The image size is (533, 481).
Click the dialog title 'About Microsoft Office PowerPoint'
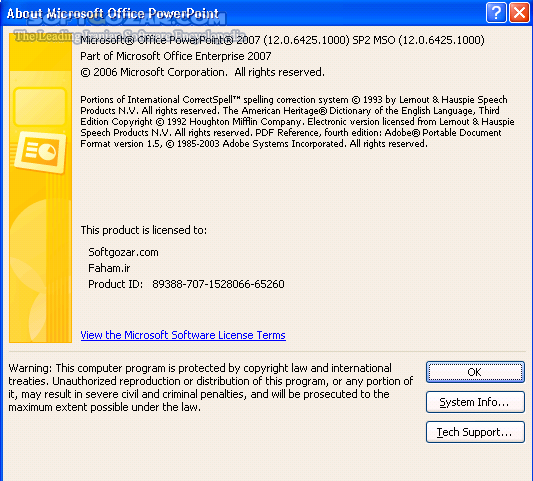click(113, 14)
